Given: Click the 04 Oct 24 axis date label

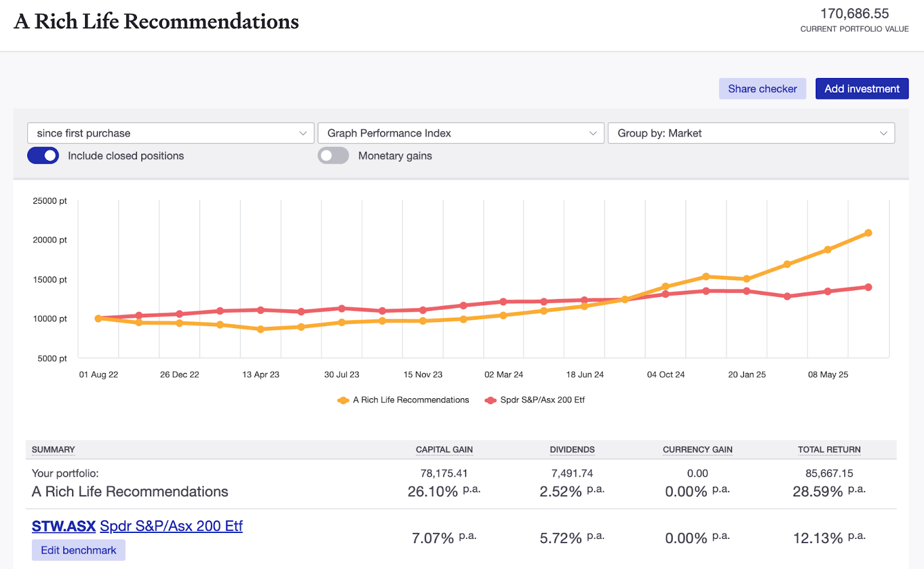Looking at the screenshot, I should click(x=666, y=375).
